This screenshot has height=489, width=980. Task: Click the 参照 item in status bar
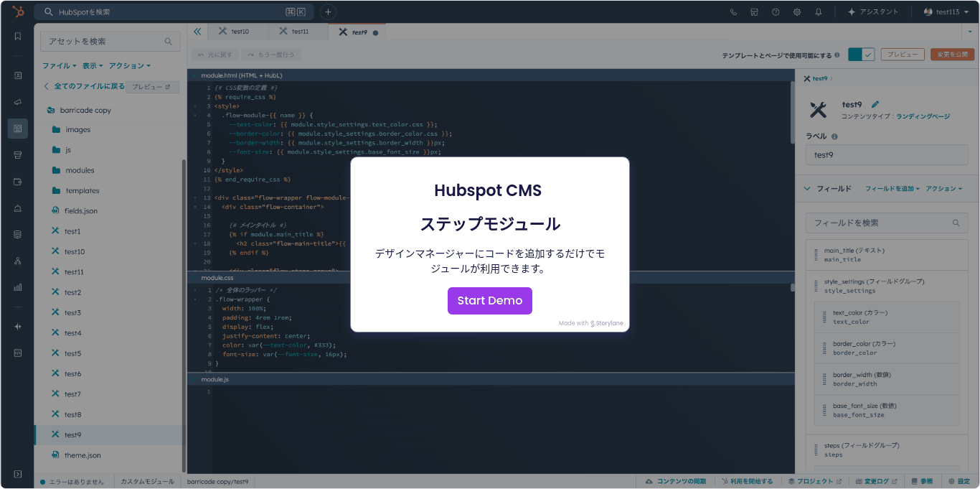pos(921,481)
